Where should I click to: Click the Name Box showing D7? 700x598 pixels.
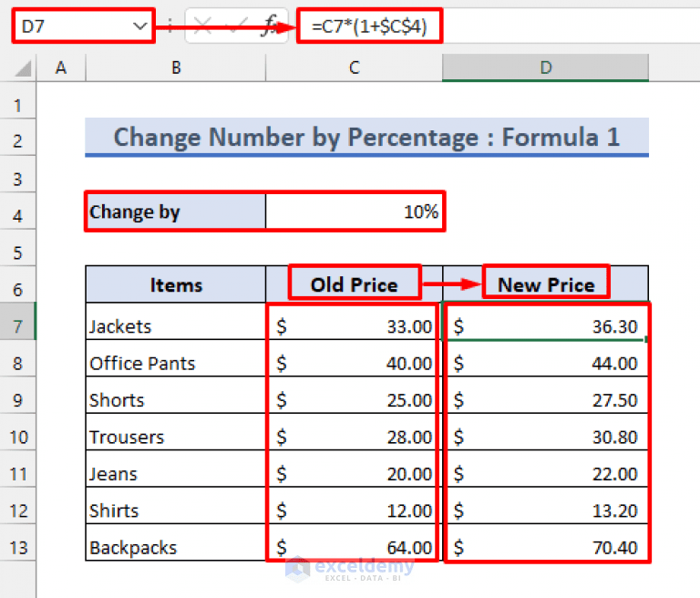tap(84, 26)
